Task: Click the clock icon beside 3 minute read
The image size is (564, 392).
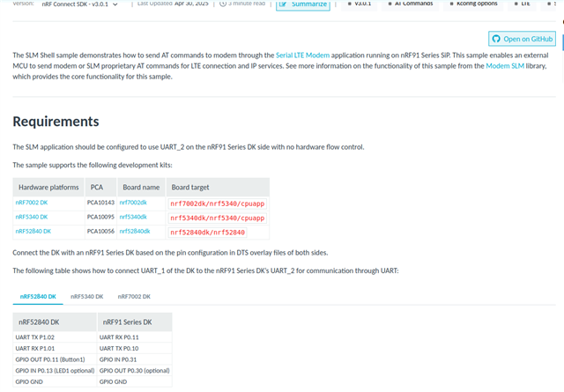Action: [x=223, y=4]
